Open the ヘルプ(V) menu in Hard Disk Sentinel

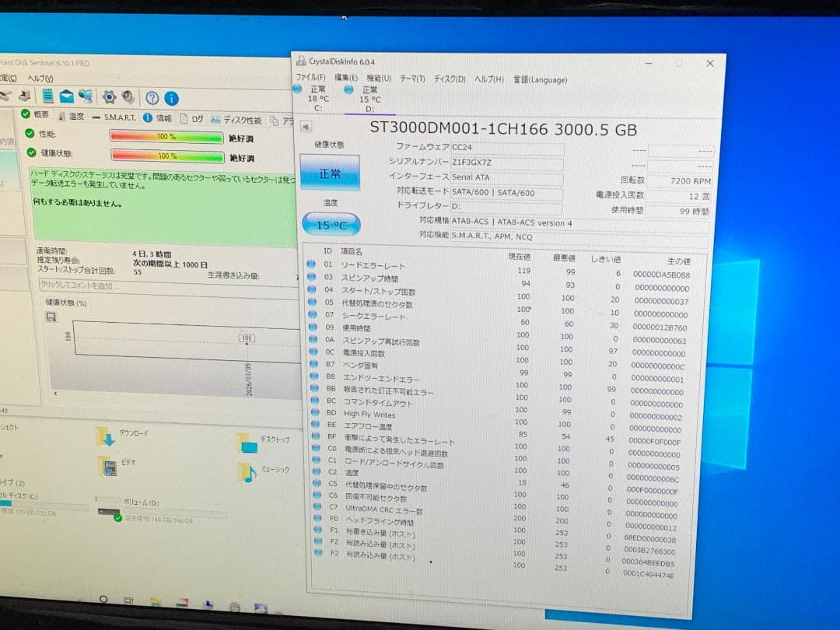[x=40, y=79]
